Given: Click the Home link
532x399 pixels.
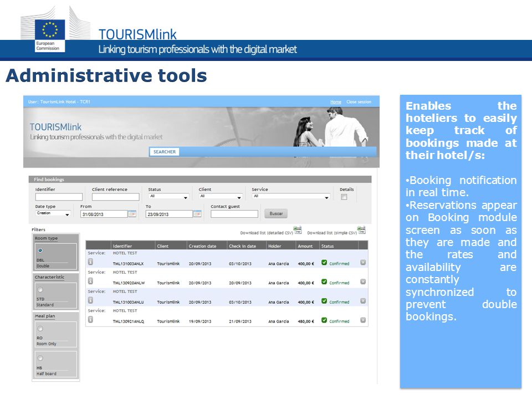Looking at the screenshot, I should click(x=336, y=102).
